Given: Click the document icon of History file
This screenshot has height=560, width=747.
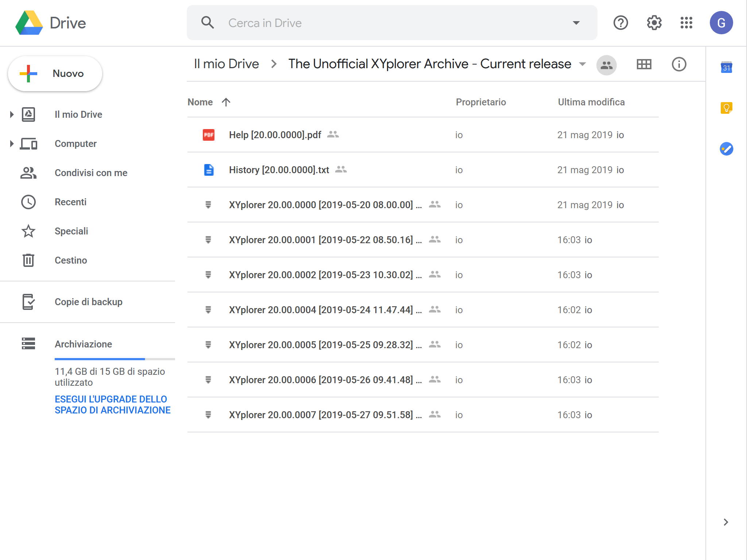Looking at the screenshot, I should 209,170.
